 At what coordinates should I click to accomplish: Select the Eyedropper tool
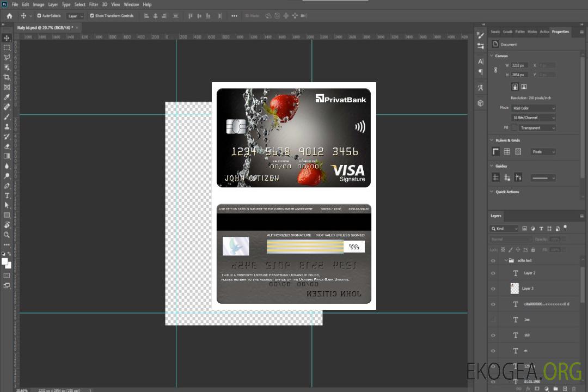point(7,97)
